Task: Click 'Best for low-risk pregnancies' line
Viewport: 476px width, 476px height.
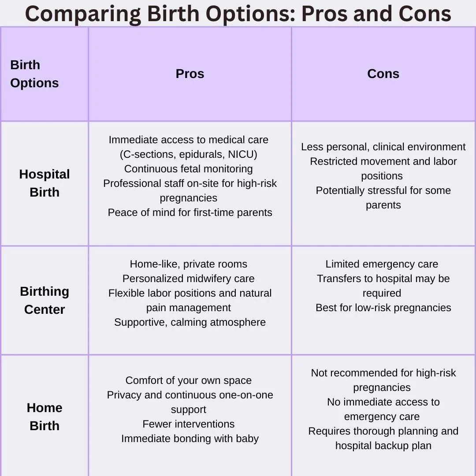Action: point(383,308)
